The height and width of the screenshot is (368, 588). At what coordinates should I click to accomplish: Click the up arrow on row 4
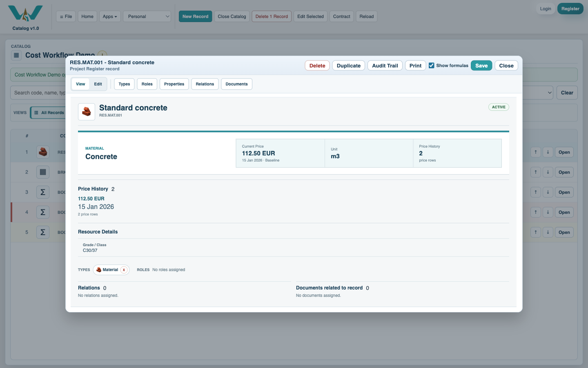[536, 212]
